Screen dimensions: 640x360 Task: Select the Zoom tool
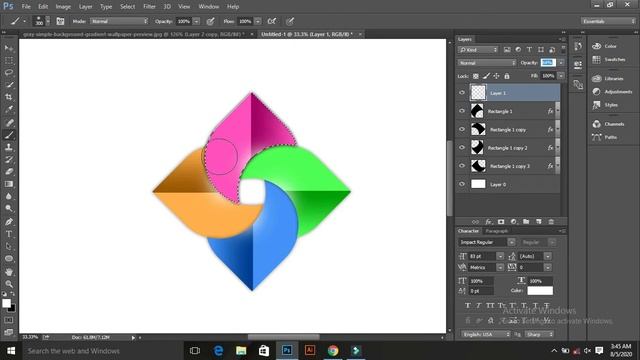[x=9, y=284]
